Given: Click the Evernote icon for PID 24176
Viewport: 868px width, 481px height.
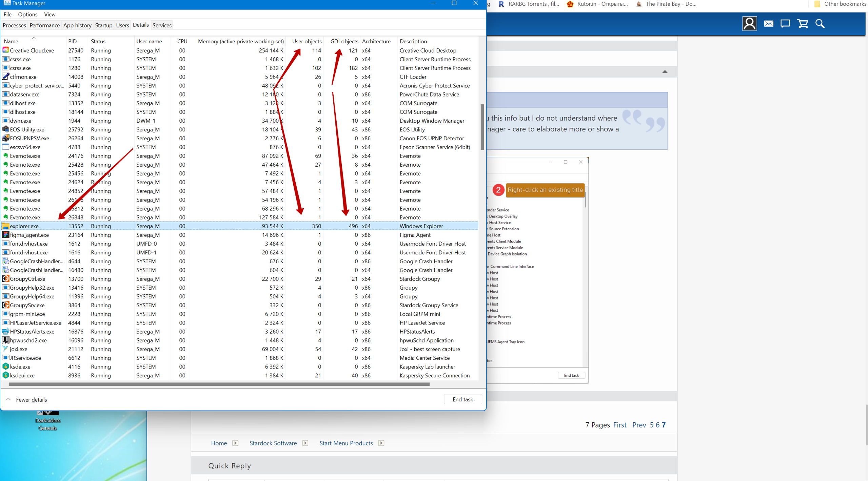Looking at the screenshot, I should tap(5, 156).
